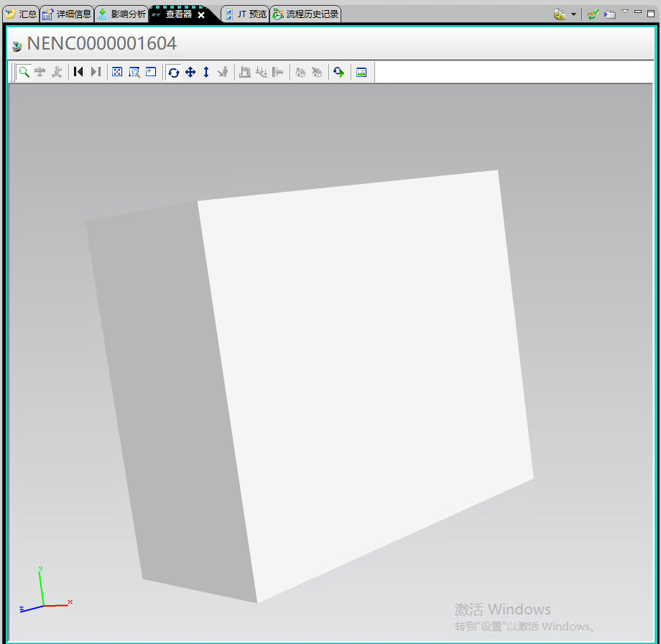
Task: Click the NENC0000001604 item icon
Action: 17,46
